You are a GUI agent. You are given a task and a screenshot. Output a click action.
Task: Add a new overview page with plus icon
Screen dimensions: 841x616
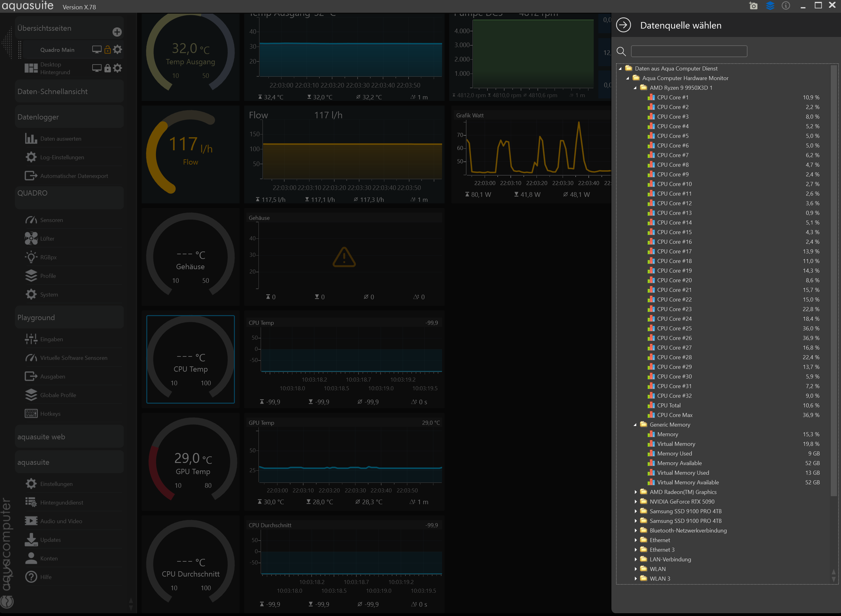(117, 32)
